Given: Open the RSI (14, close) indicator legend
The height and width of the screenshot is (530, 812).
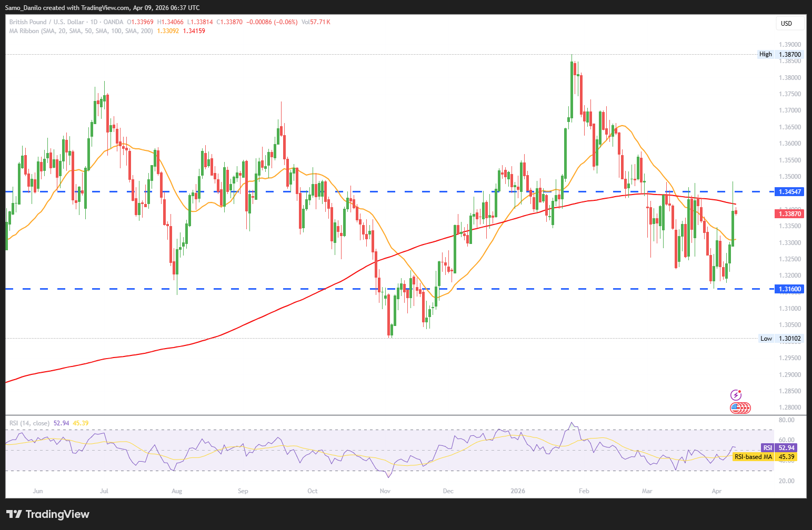Looking at the screenshot, I should click(x=29, y=423).
